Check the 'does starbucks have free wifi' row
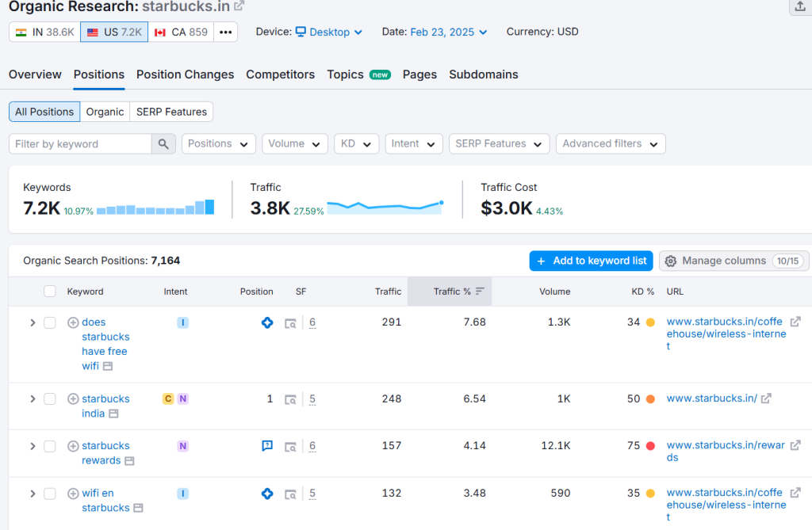The image size is (812, 530). click(50, 322)
